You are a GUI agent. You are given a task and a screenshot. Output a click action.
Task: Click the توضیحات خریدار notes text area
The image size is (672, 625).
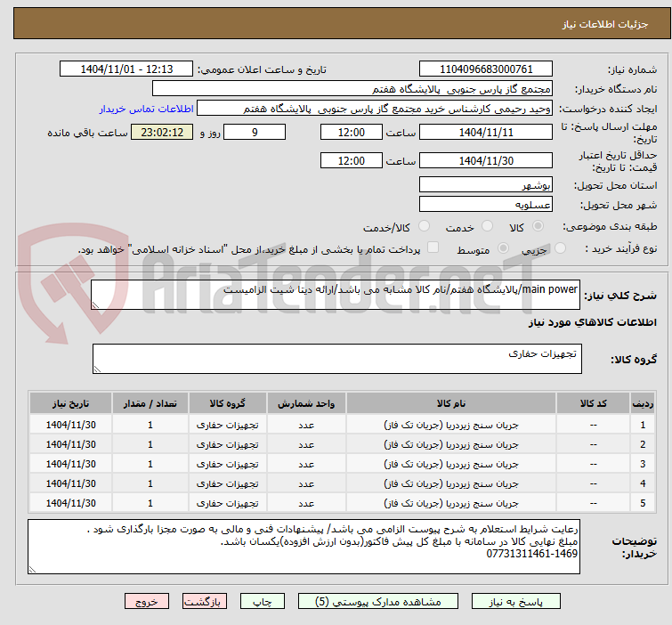pos(304,547)
